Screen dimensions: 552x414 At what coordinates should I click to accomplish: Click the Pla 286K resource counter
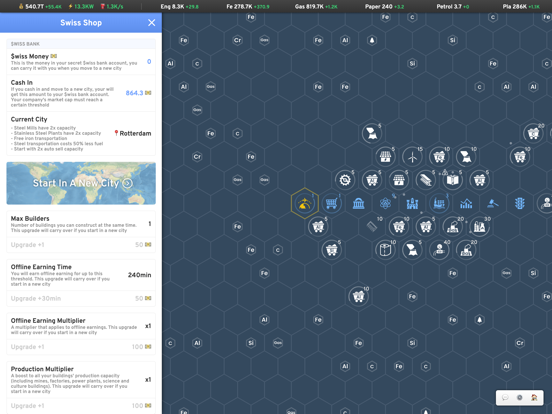coord(521,6)
